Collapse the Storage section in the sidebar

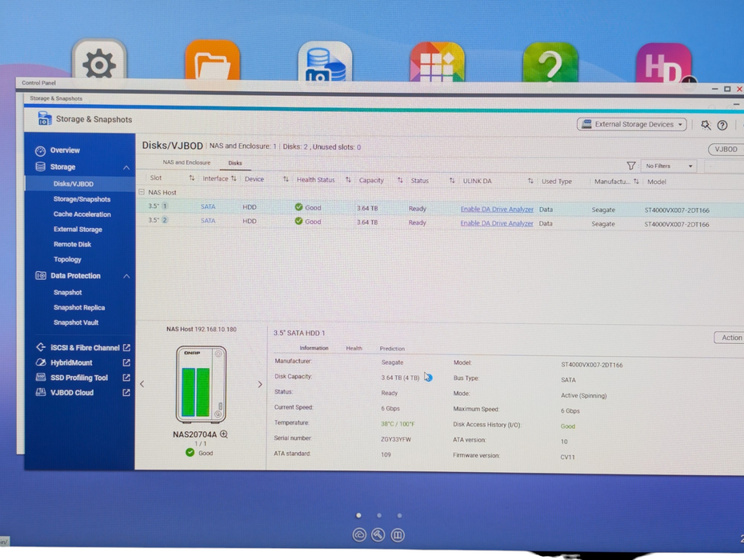click(x=126, y=167)
